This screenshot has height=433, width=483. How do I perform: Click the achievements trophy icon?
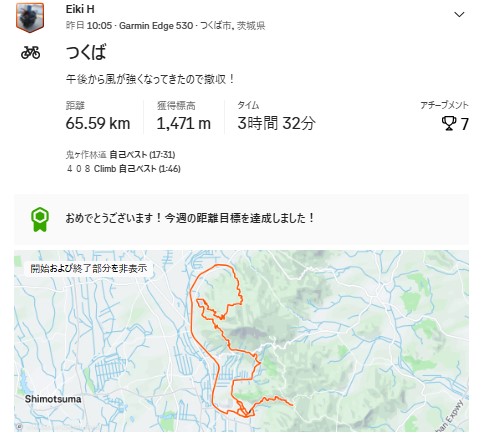(449, 123)
